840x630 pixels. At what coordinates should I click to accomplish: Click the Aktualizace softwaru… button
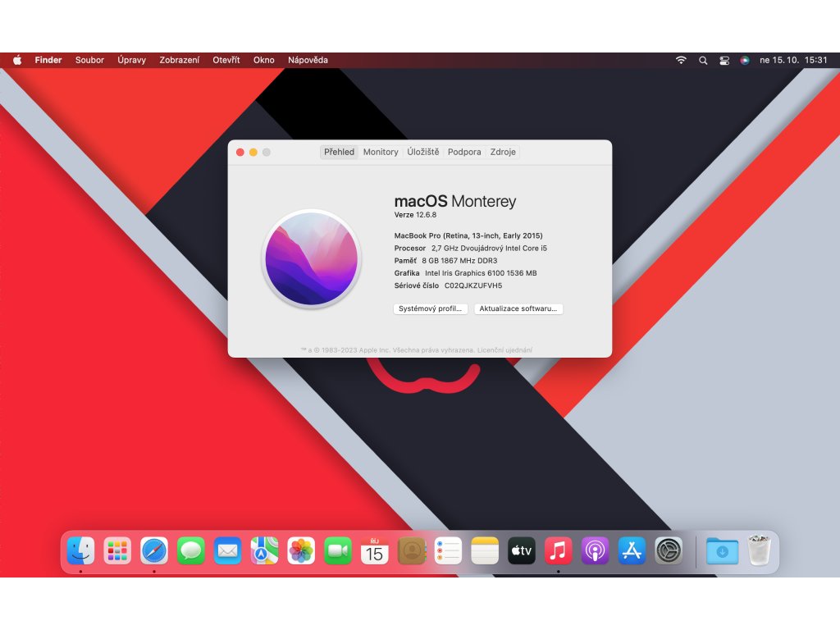518,308
